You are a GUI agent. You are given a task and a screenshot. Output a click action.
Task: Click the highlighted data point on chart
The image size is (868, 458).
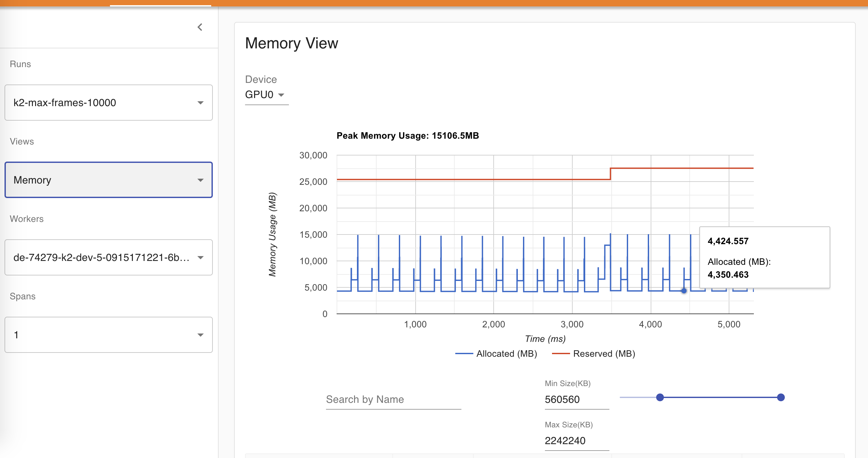pyautogui.click(x=684, y=291)
